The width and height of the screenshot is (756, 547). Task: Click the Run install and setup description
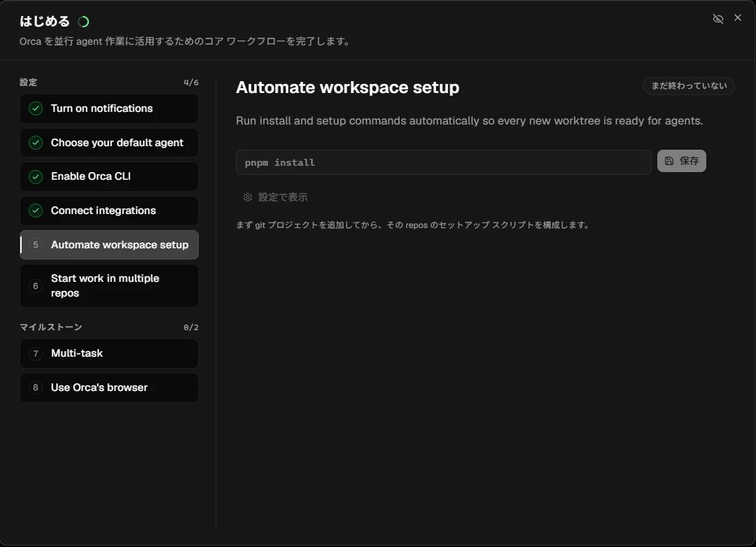[469, 121]
